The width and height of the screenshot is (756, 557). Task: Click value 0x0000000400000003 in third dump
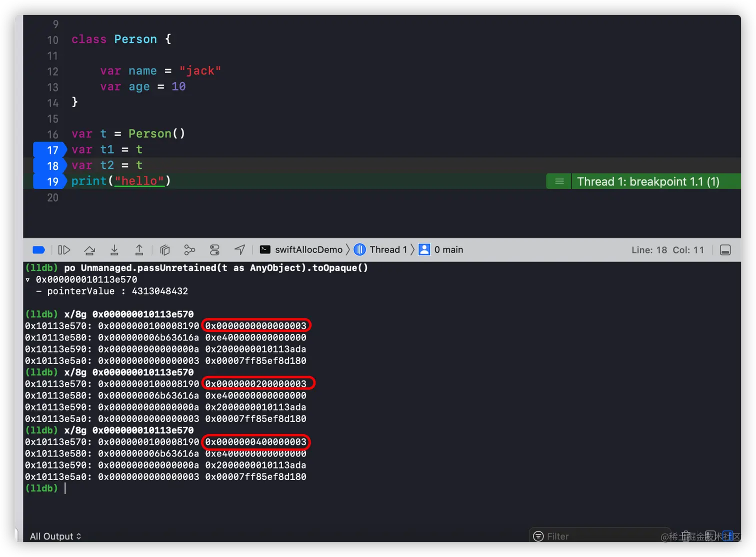[256, 442]
